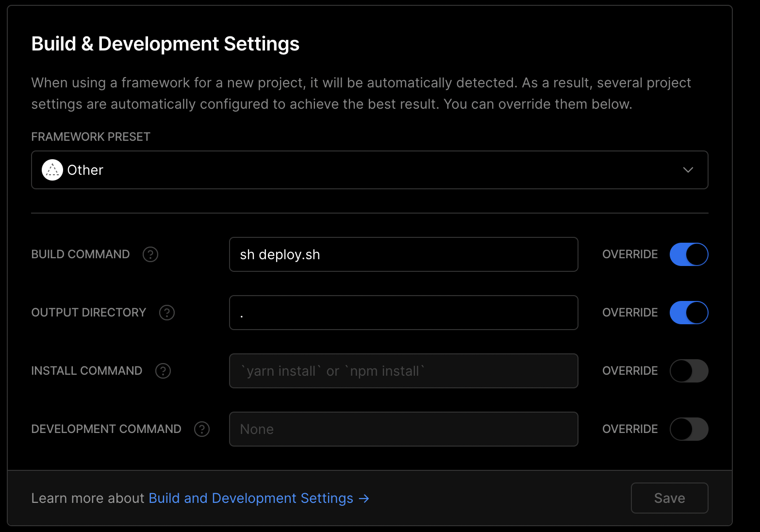This screenshot has height=532, width=760.
Task: Enable the Development Command override toggle
Action: pyautogui.click(x=689, y=429)
